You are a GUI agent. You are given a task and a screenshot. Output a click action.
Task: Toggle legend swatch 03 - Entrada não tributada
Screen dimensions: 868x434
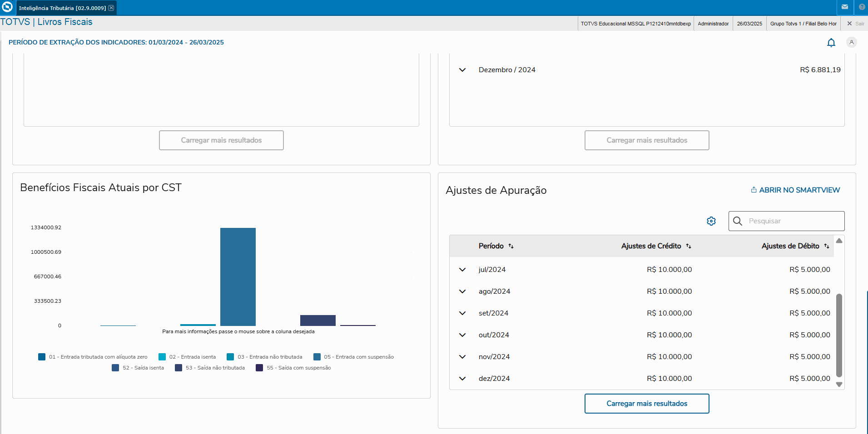[230, 357]
